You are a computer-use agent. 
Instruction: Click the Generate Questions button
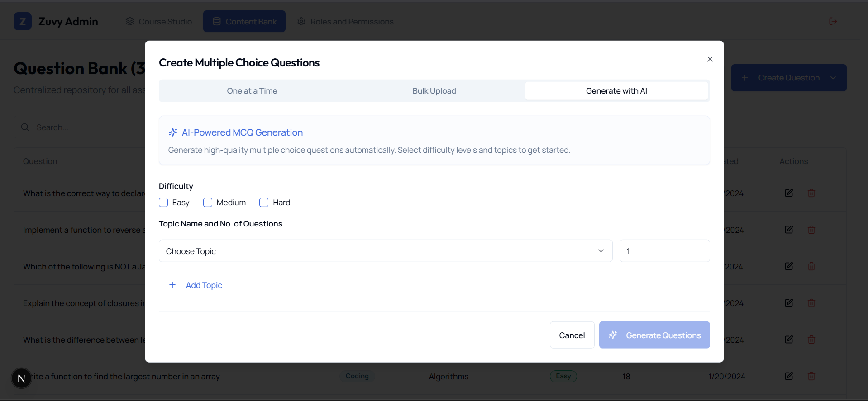tap(654, 335)
